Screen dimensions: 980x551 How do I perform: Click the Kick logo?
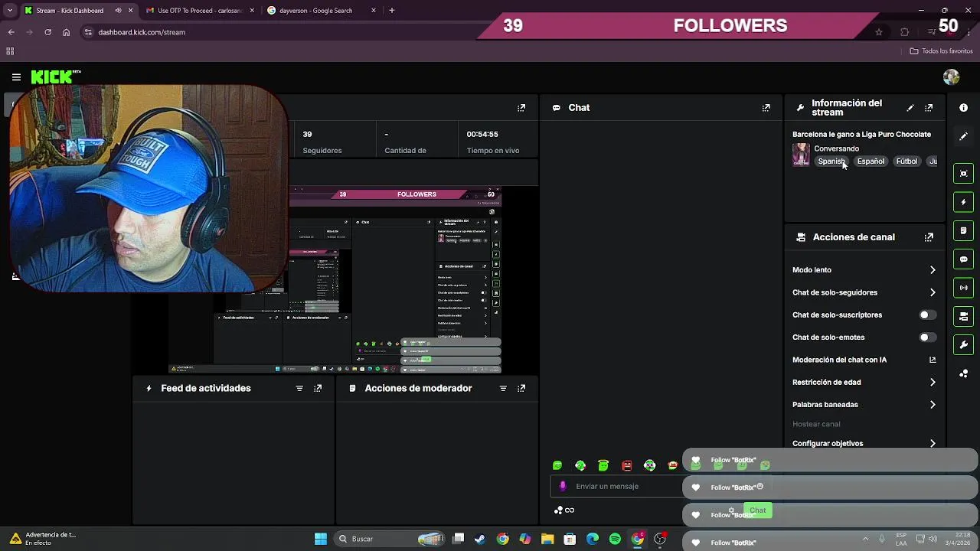tap(52, 77)
